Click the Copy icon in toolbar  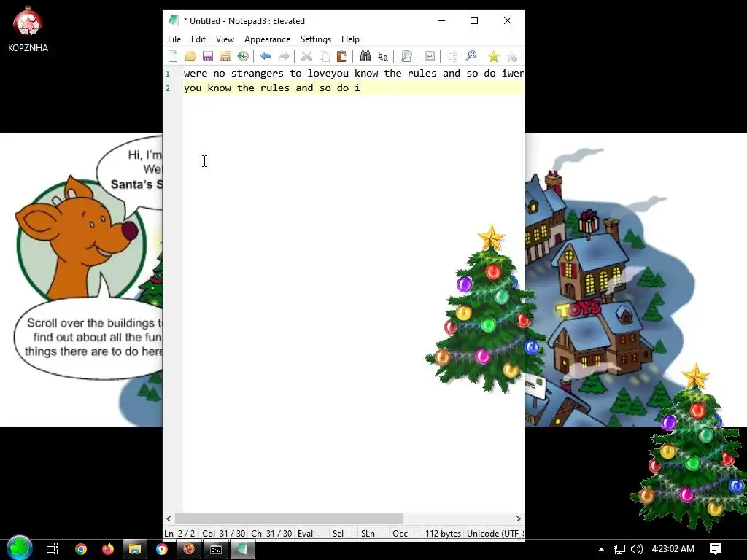pyautogui.click(x=324, y=56)
